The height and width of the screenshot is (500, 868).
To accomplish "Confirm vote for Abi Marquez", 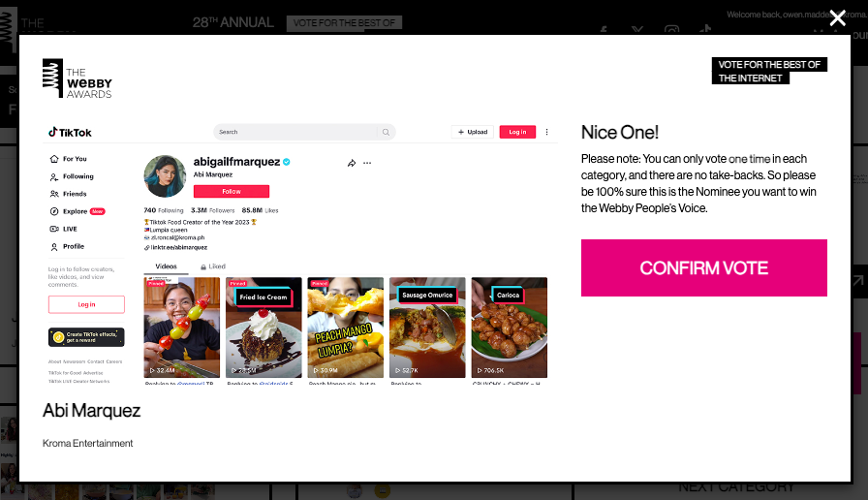I will (703, 268).
